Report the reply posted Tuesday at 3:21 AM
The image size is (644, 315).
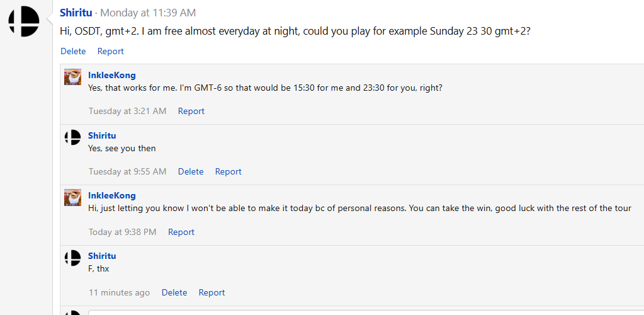191,111
